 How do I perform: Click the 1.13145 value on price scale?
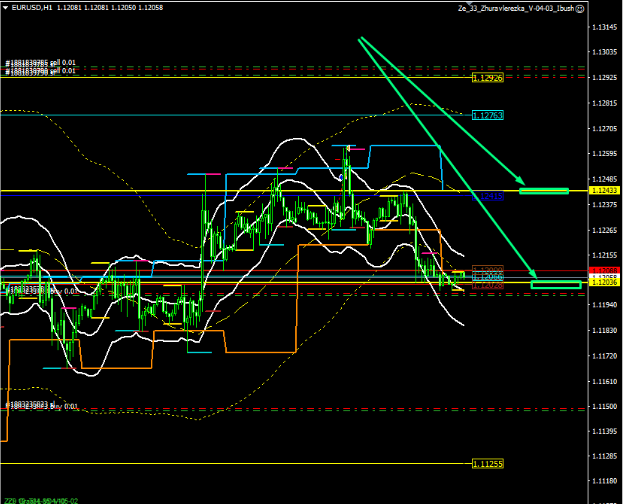(604, 27)
